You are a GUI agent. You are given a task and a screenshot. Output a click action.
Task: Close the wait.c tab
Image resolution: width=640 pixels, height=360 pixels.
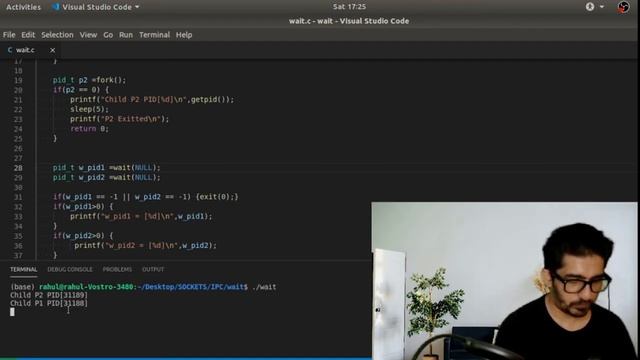coord(52,50)
